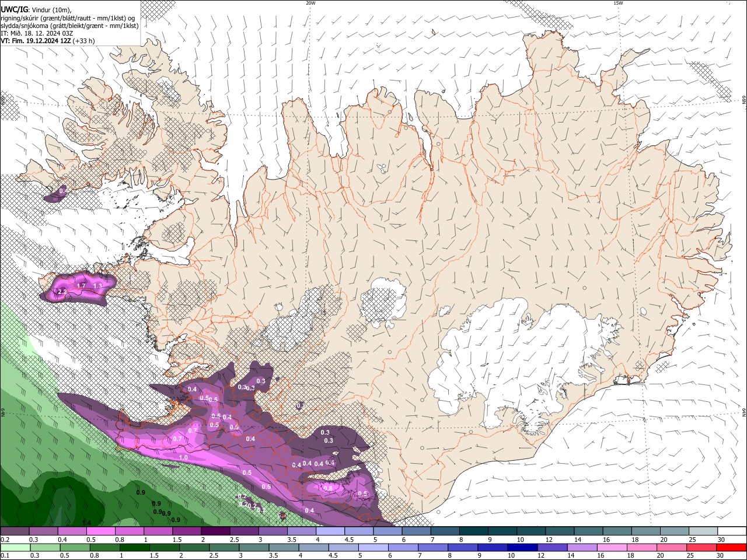Screen dimensions: 747x560
Task: Click the lower legend swatch between 14 and 16
Action: click(x=581, y=548)
